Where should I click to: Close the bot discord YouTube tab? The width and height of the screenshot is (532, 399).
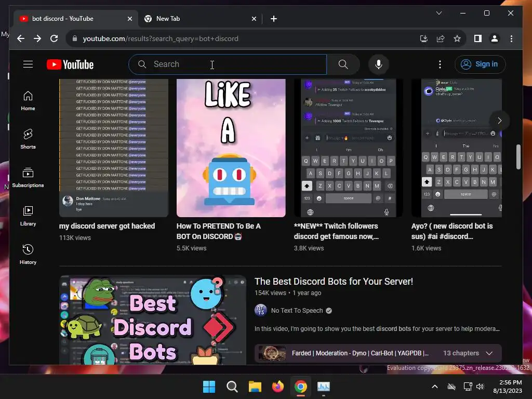(x=129, y=19)
